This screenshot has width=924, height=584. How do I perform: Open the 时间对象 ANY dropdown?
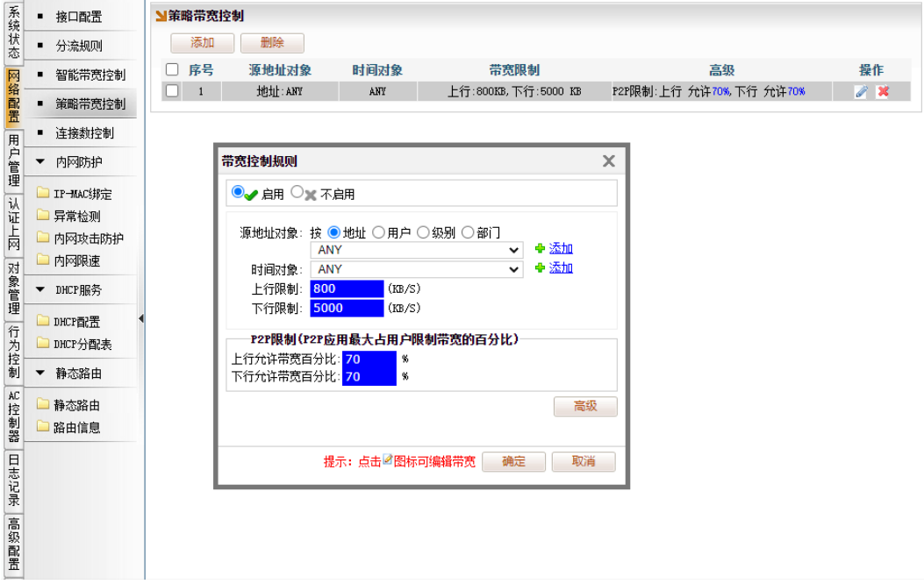(417, 269)
